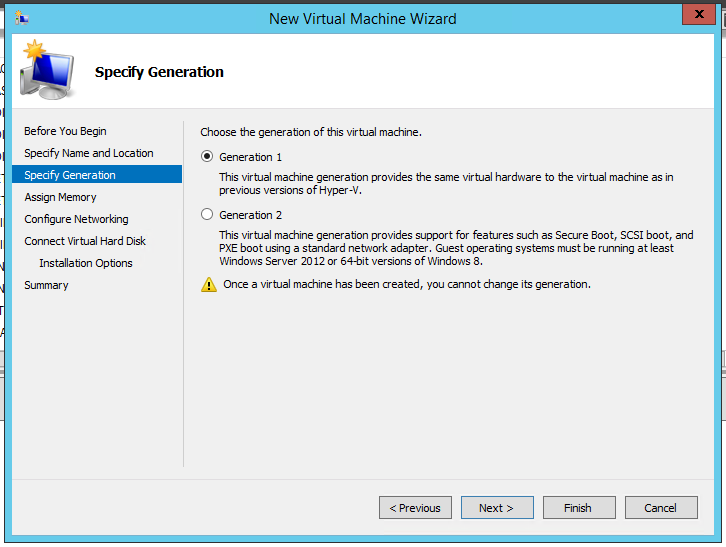The image size is (726, 547).
Task: Click the virtual machine monitor header icon
Action: click(x=46, y=72)
